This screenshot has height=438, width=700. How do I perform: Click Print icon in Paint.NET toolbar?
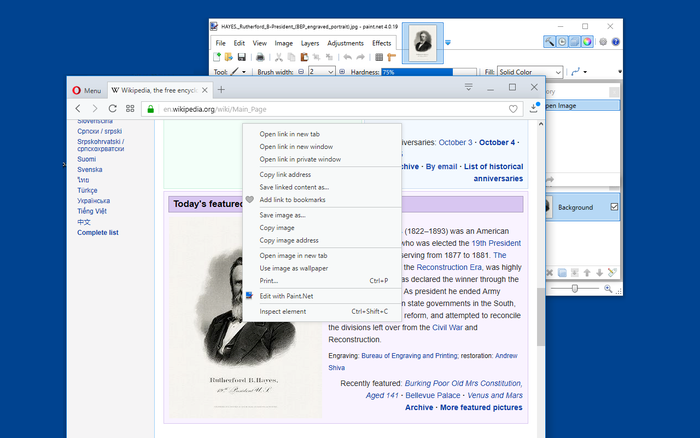pyautogui.click(x=260, y=57)
